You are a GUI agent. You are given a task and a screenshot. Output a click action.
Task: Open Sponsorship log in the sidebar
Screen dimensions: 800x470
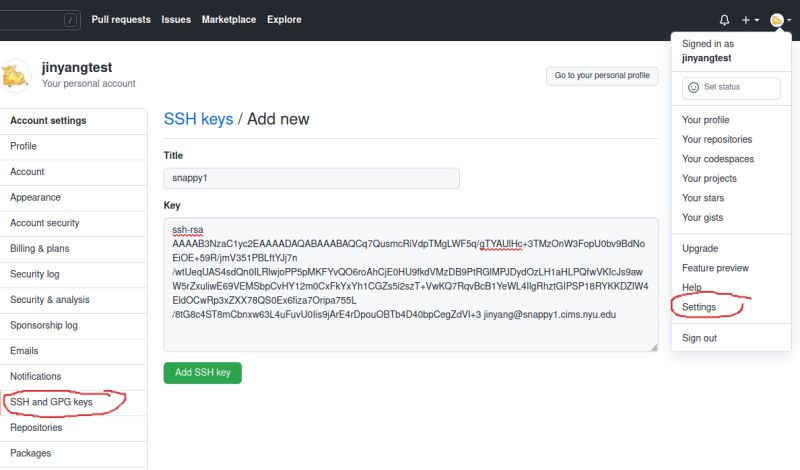click(x=73, y=325)
